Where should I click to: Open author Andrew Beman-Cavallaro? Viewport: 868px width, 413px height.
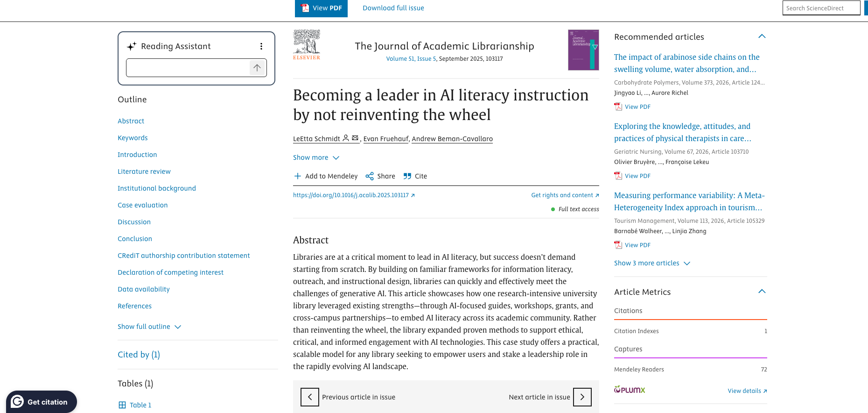point(452,139)
